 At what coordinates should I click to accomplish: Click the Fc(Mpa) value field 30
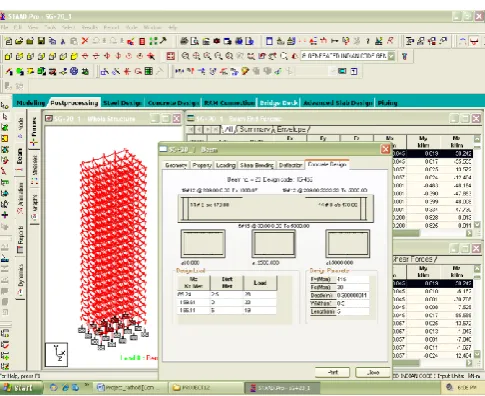(x=352, y=287)
